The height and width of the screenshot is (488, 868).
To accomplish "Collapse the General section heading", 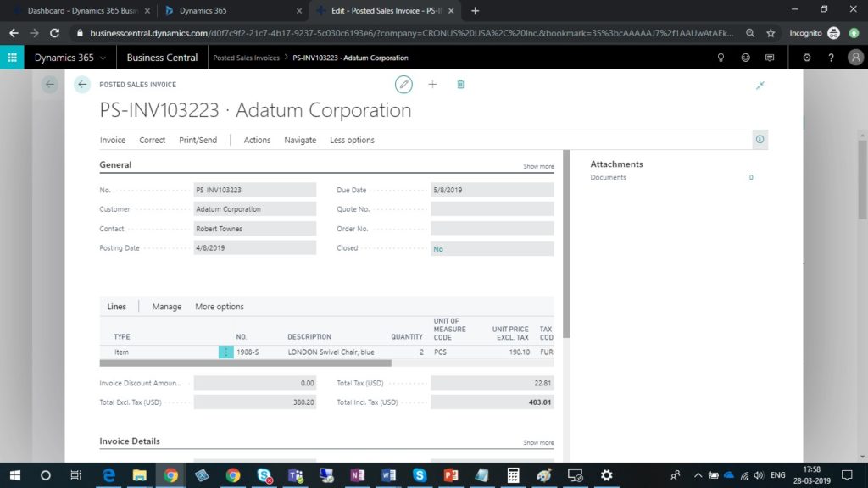I will point(115,165).
